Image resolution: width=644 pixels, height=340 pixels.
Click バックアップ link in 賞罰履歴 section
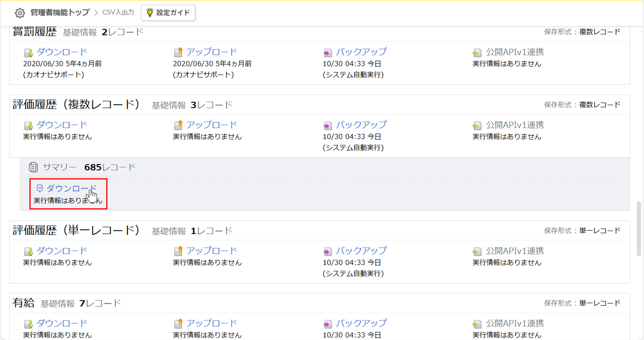361,52
